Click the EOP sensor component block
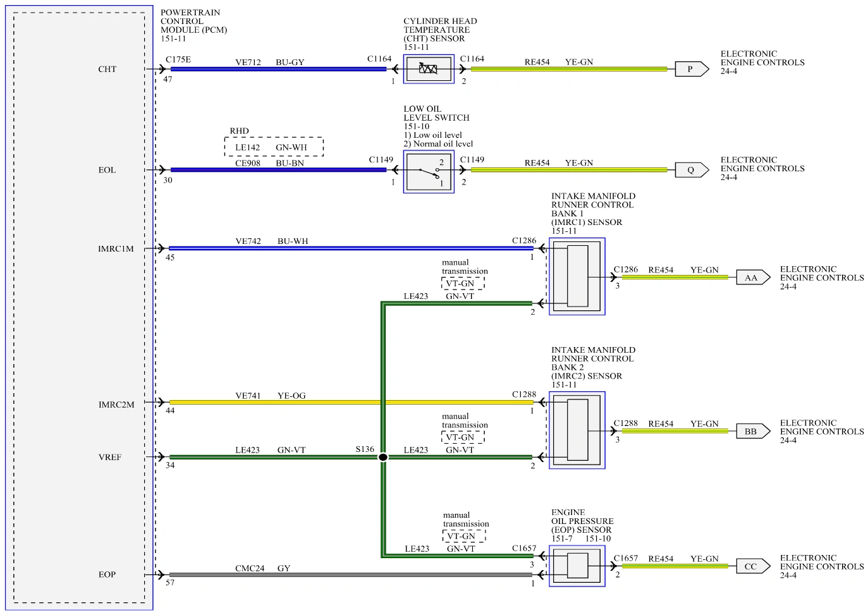The width and height of the screenshot is (868, 615). 577,566
